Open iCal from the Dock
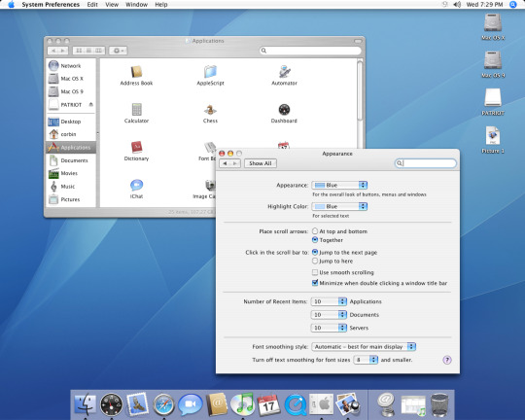Image resolution: width=525 pixels, height=420 pixels. coord(269,403)
